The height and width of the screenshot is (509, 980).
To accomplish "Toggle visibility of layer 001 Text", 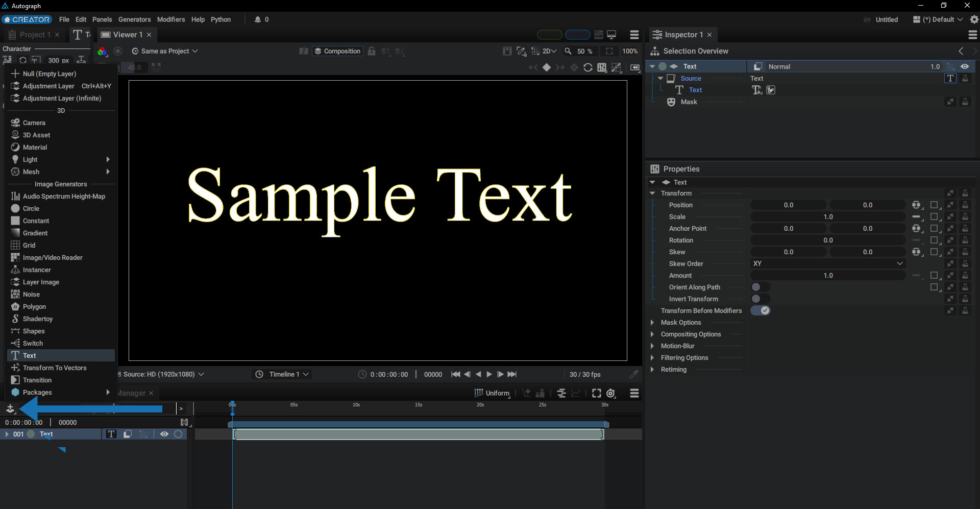I will (164, 434).
